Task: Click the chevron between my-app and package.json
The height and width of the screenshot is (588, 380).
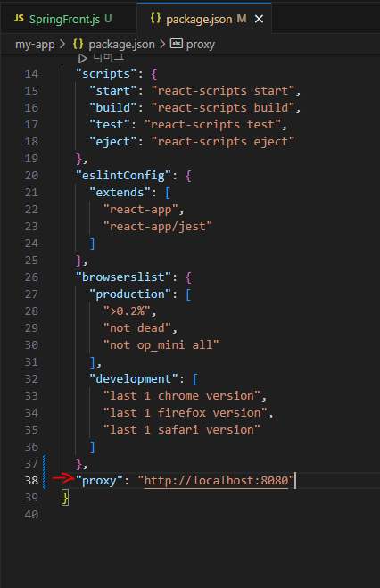Action: pos(62,45)
